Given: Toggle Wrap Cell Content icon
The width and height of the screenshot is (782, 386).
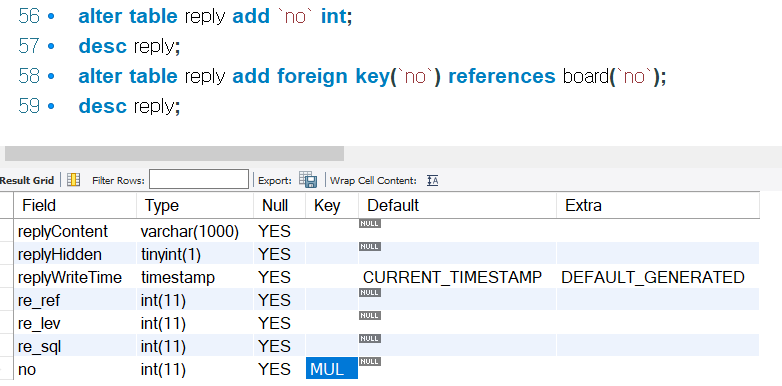Looking at the screenshot, I should [x=432, y=181].
